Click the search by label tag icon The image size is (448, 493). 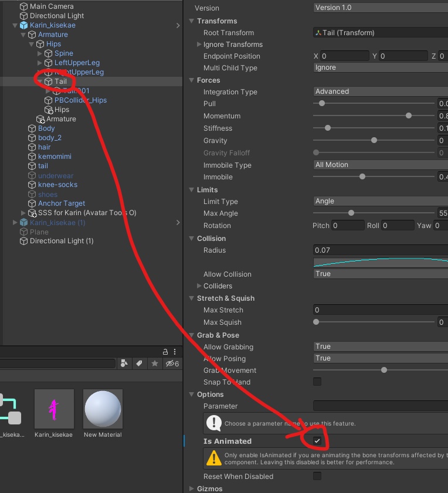click(139, 363)
